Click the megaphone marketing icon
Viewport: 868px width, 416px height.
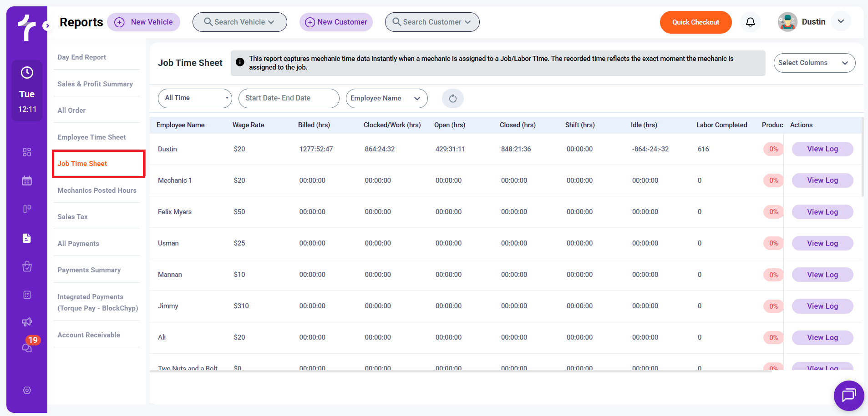tap(27, 322)
